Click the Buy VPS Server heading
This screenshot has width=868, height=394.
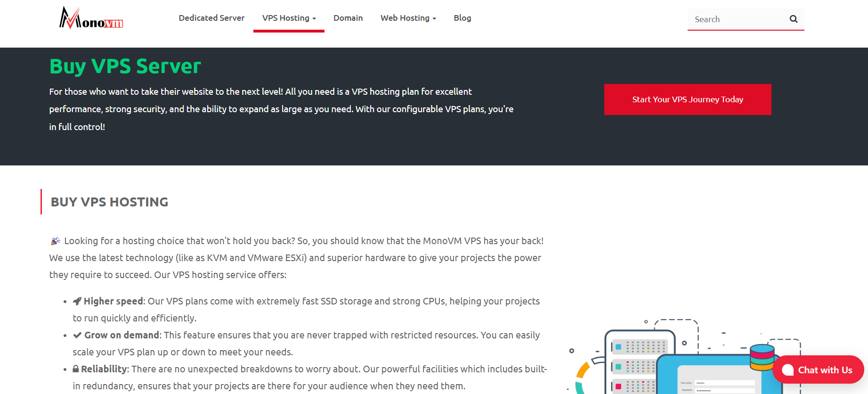(x=125, y=66)
